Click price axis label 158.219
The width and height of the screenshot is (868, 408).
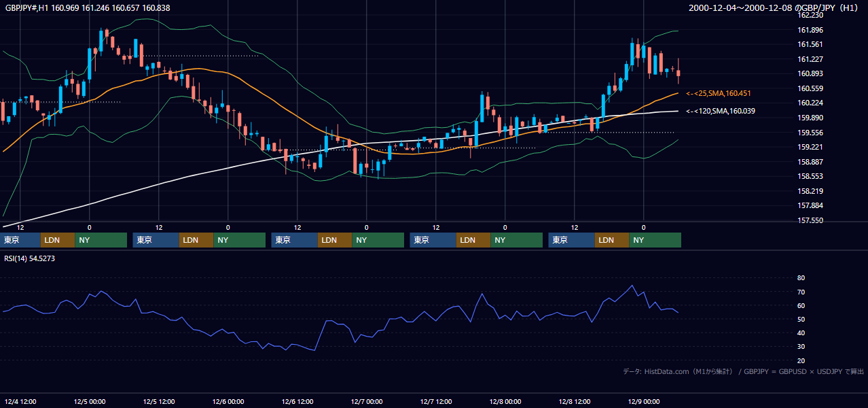point(810,191)
